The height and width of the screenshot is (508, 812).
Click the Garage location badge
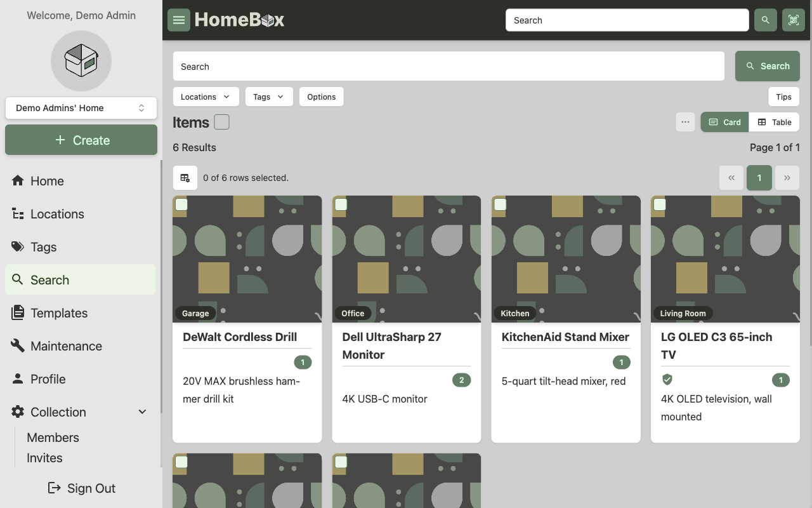pyautogui.click(x=195, y=313)
